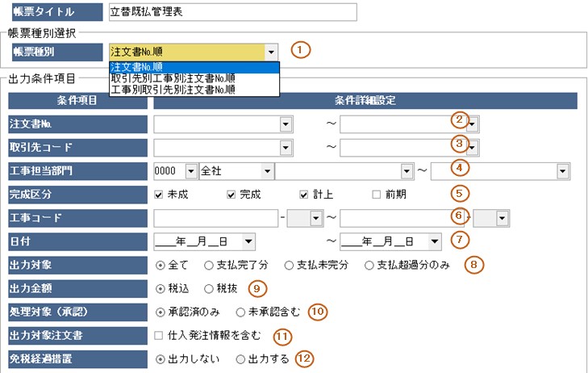Open the start date picker dropdown
This screenshot has height=373, width=588.
click(248, 241)
